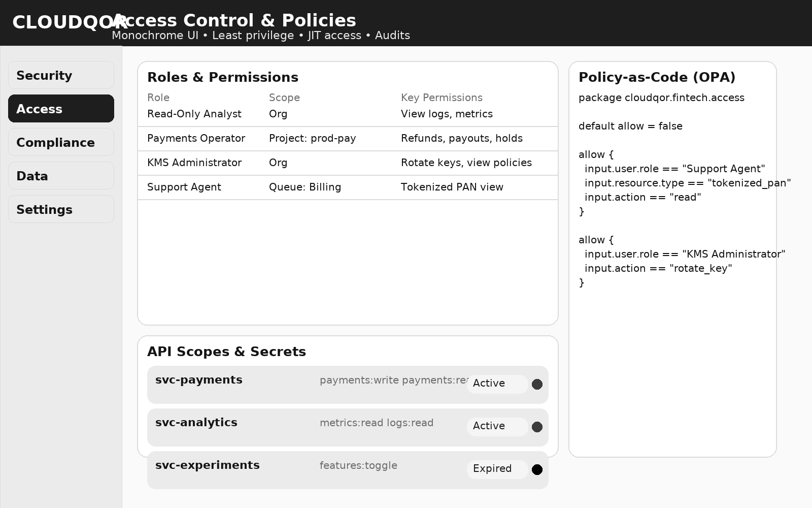
Task: Click the Key Permissions column header
Action: click(442, 98)
